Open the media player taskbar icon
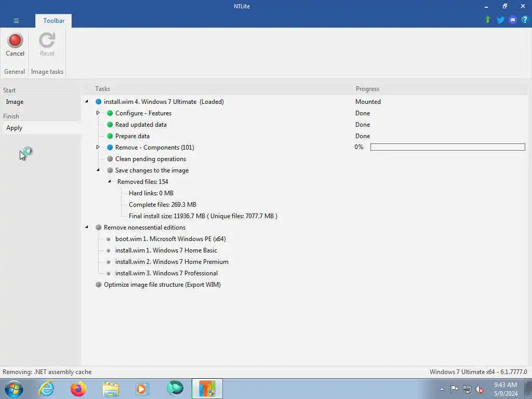This screenshot has width=532, height=399. coord(142,389)
